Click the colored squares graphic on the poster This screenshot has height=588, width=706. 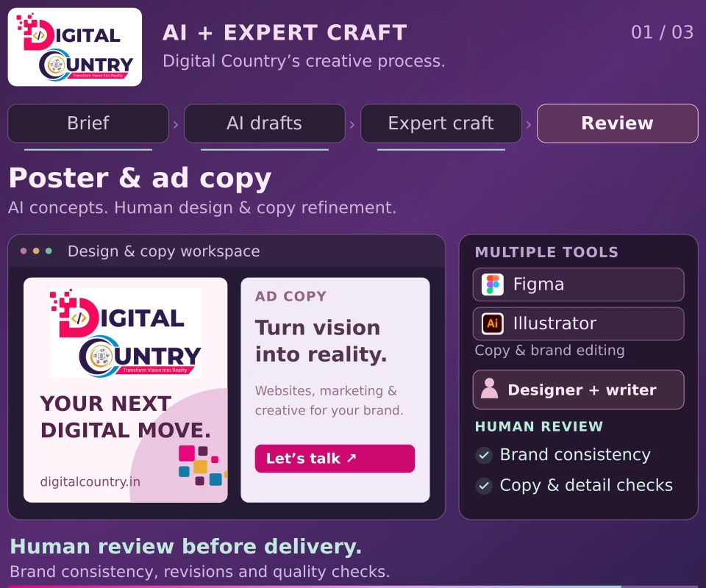202,466
